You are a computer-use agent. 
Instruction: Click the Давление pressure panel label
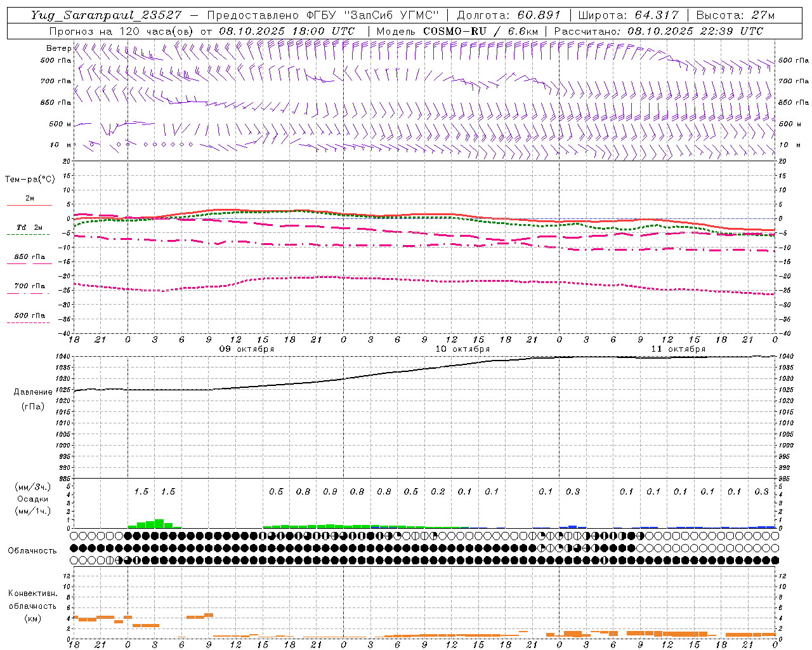point(32,392)
